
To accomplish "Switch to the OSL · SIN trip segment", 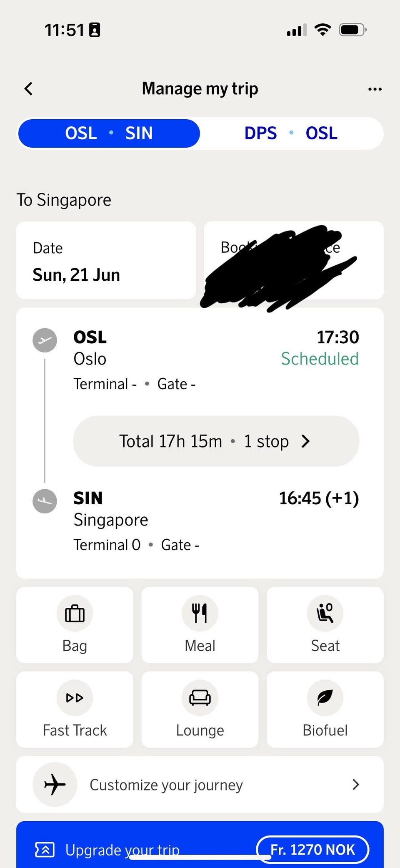I will [x=109, y=133].
